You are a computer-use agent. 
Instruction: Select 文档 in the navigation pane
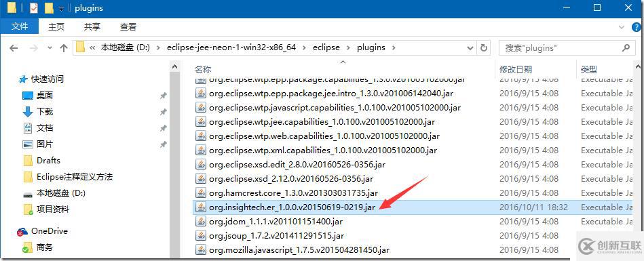tap(45, 128)
